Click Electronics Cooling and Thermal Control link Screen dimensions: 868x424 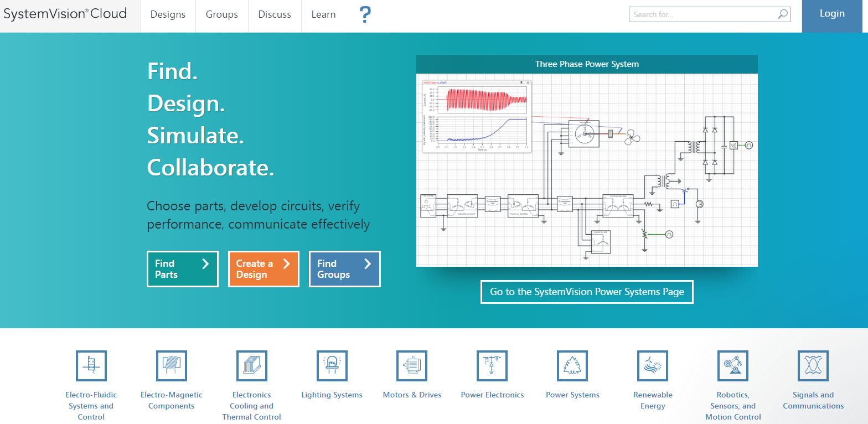pos(252,406)
